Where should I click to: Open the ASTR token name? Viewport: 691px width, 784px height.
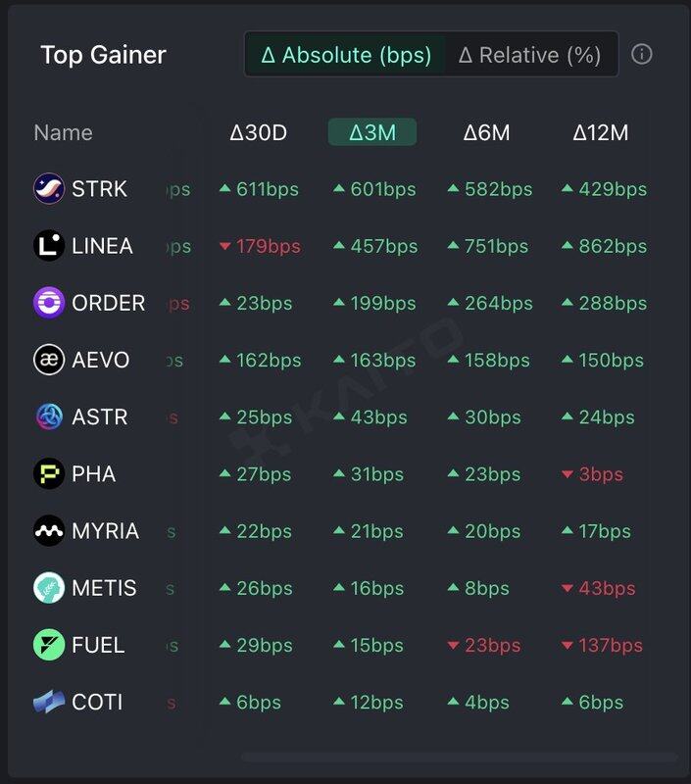(x=100, y=417)
